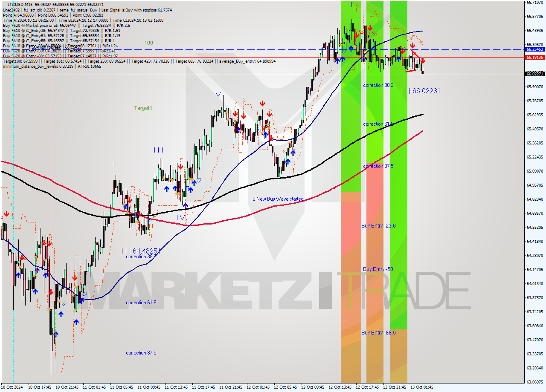Click the 'Buy Entry -88.6' label
The width and height of the screenshot is (546, 392).
[x=378, y=332]
